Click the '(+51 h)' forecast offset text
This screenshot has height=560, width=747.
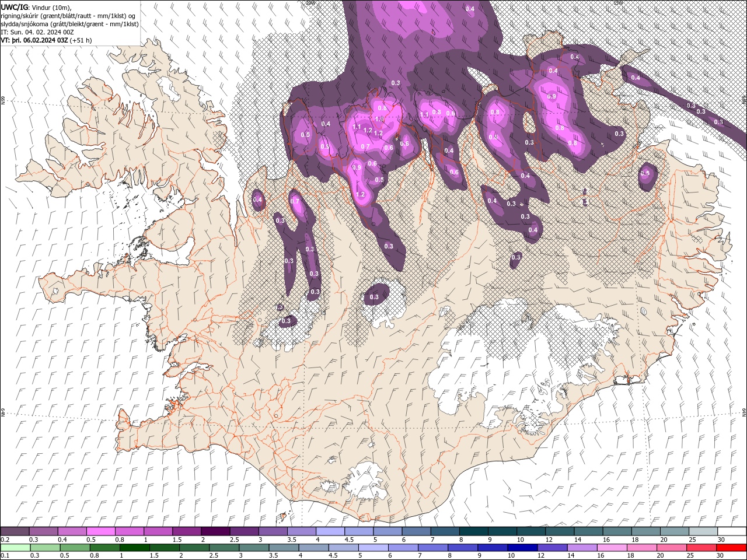click(81, 40)
